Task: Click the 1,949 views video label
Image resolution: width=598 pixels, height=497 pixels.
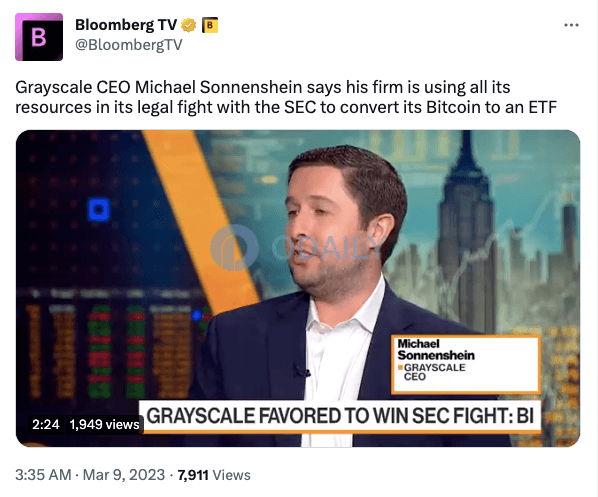Action: point(104,424)
